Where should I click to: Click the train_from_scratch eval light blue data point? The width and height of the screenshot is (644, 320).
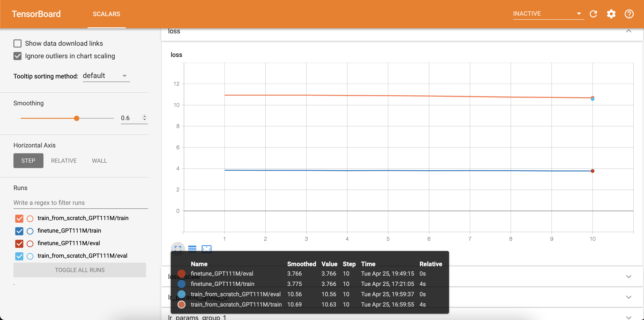coord(592,99)
